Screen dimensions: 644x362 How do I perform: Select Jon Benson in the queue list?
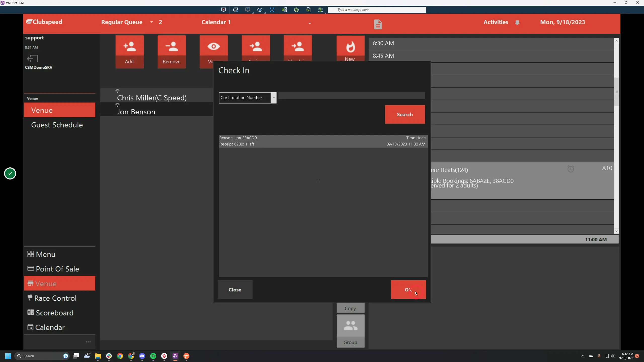[x=157, y=109]
